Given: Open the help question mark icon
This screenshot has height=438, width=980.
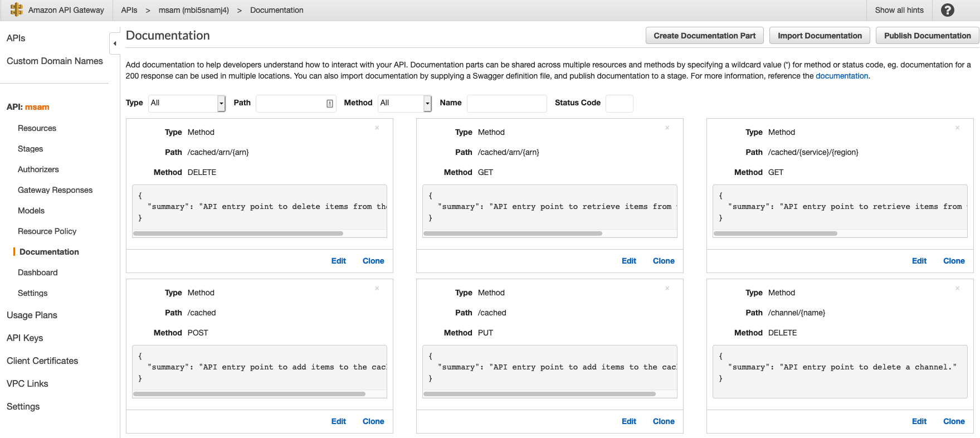Looking at the screenshot, I should pyautogui.click(x=947, y=10).
